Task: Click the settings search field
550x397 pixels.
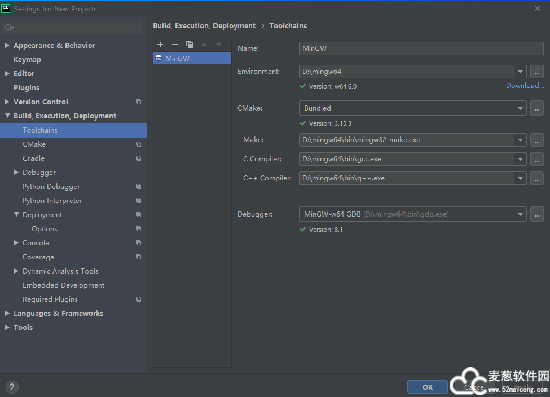Action: click(x=72, y=27)
